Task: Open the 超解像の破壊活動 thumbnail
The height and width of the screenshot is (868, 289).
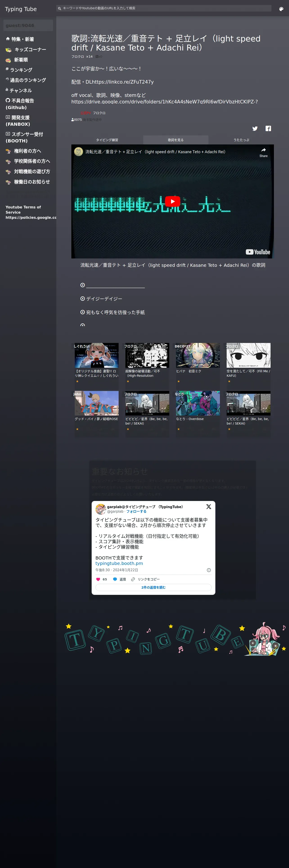Action: pos(147,356)
